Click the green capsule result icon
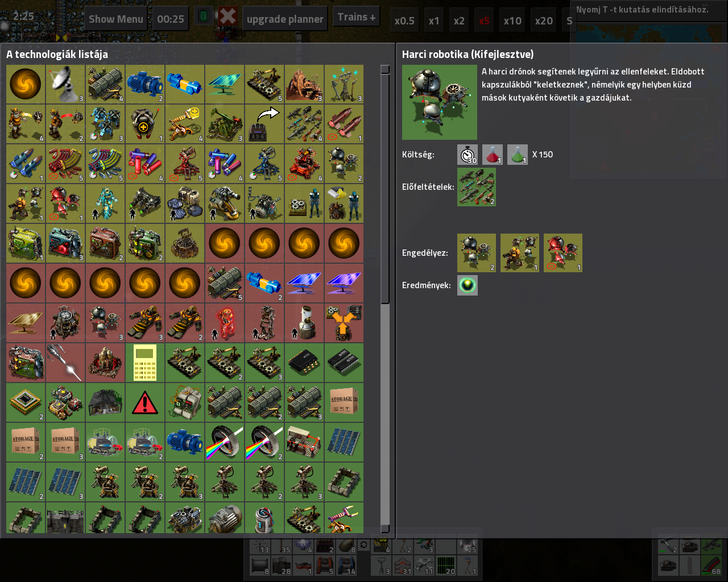The image size is (728, 582). click(468, 285)
